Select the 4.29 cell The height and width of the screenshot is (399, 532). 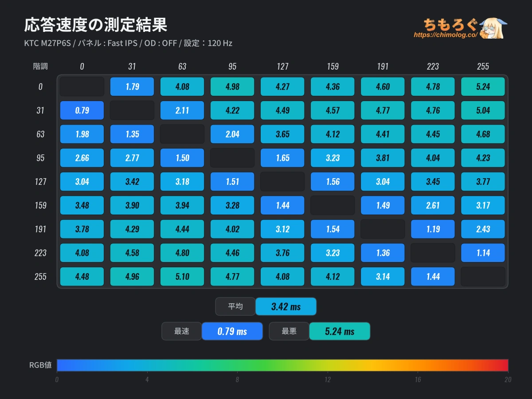pyautogui.click(x=132, y=229)
